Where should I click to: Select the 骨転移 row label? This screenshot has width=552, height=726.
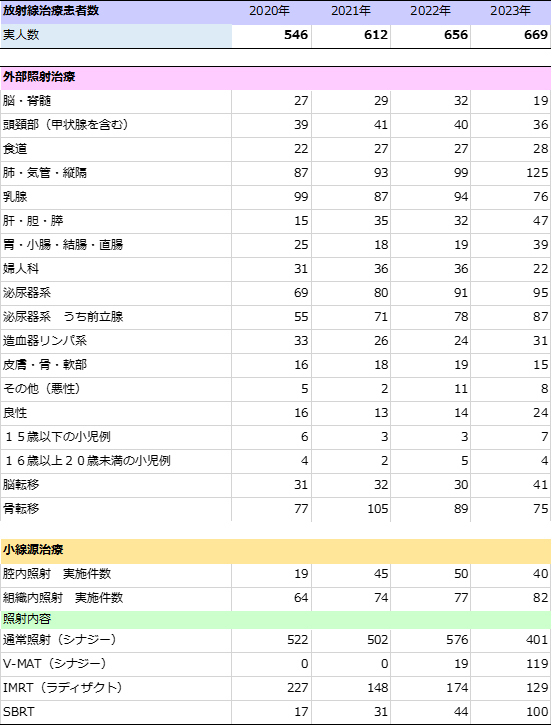[21, 509]
